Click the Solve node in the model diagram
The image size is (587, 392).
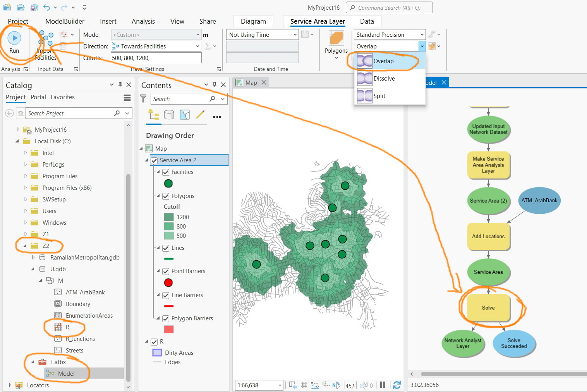pos(488,308)
